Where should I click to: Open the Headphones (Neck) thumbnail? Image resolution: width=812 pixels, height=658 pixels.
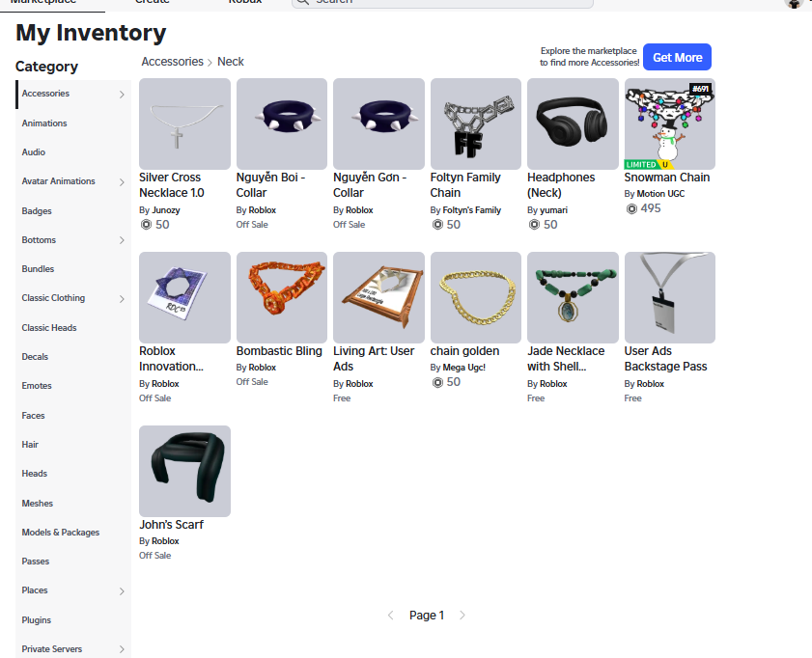tap(573, 124)
